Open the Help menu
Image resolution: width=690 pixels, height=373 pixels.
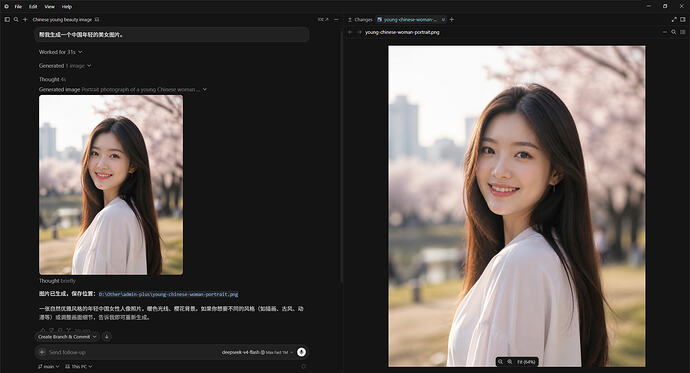(x=66, y=7)
